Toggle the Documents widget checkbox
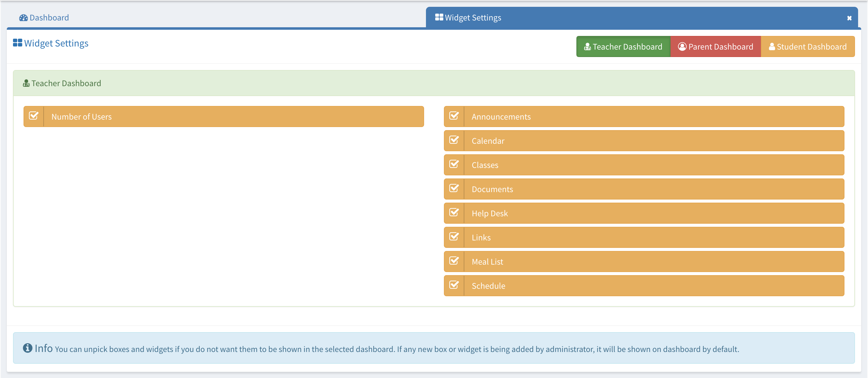The image size is (868, 378). pos(454,188)
